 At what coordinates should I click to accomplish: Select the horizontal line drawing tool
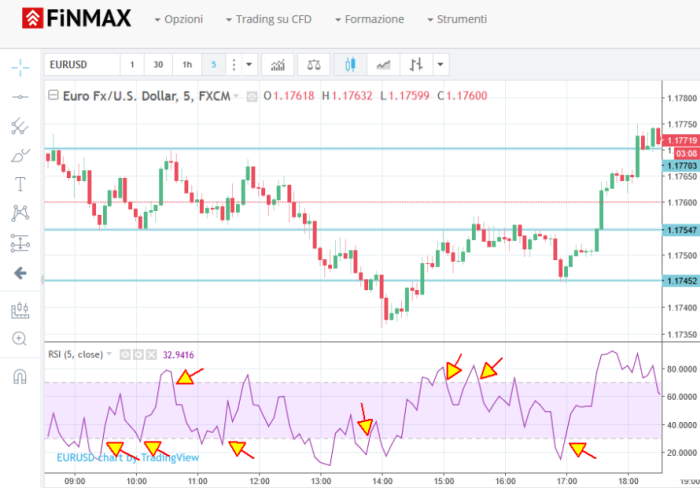pos(20,97)
